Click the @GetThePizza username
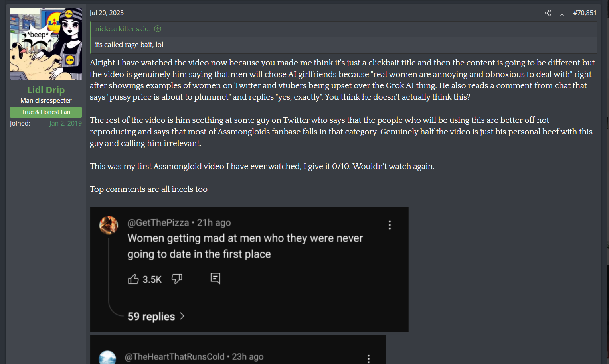This screenshot has width=609, height=364. pyautogui.click(x=158, y=223)
